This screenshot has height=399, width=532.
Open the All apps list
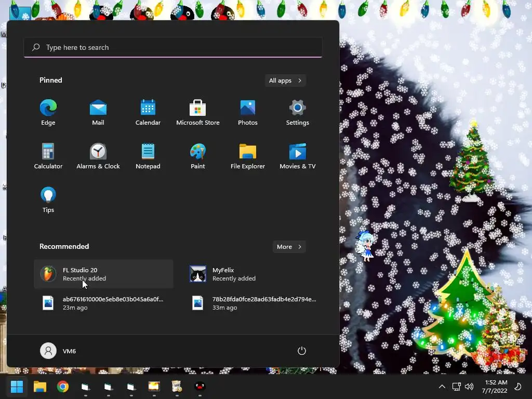[x=285, y=81]
